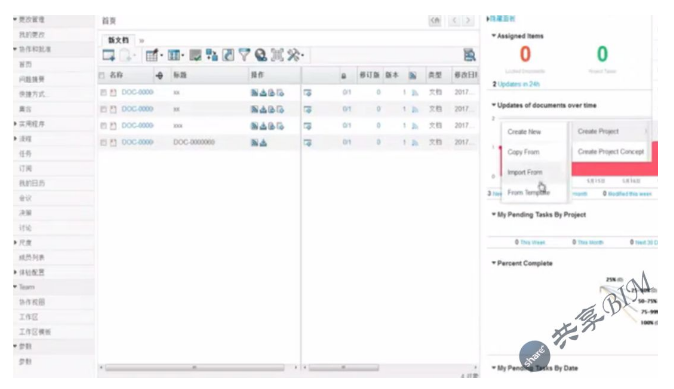Collapse the Percent Complete panel
This screenshot has width=674, height=389.
[x=494, y=263]
